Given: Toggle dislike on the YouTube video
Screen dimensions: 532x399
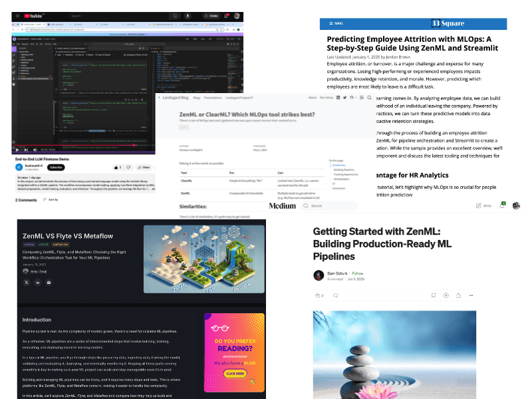Looking at the screenshot, I should click(x=128, y=166).
